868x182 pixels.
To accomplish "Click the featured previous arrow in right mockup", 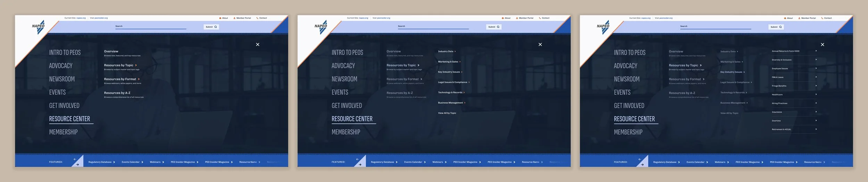I will coord(640,159).
